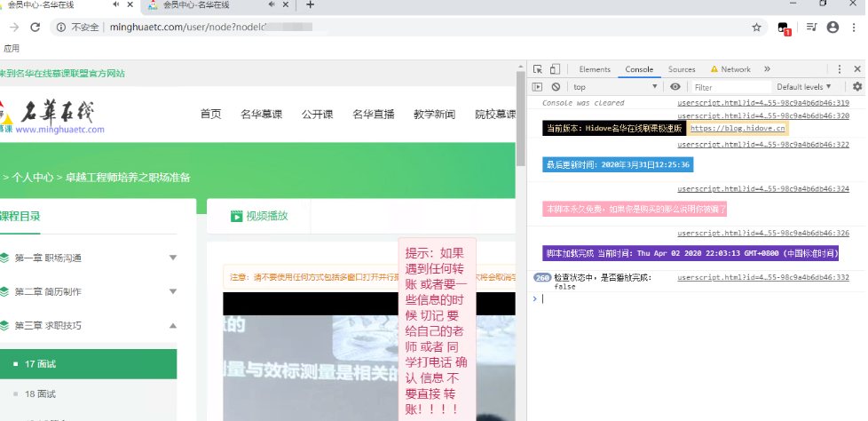Open the site security info icon

click(61, 28)
